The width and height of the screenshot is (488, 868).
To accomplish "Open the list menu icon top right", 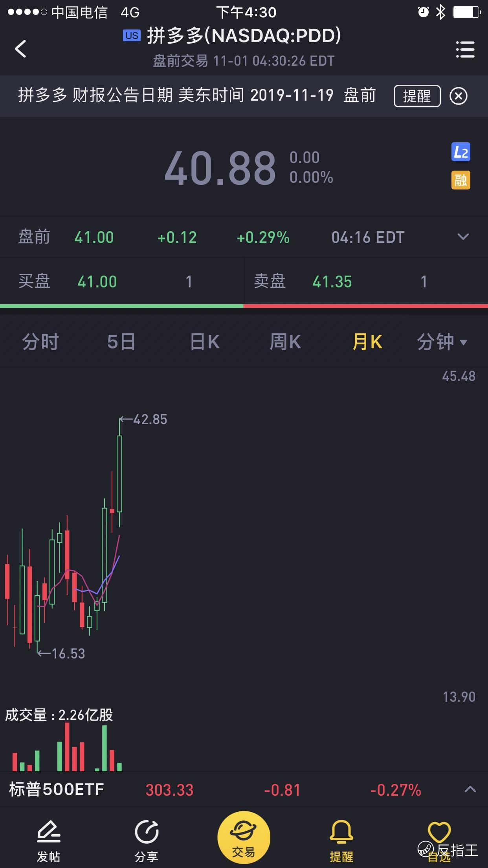I will click(x=465, y=50).
